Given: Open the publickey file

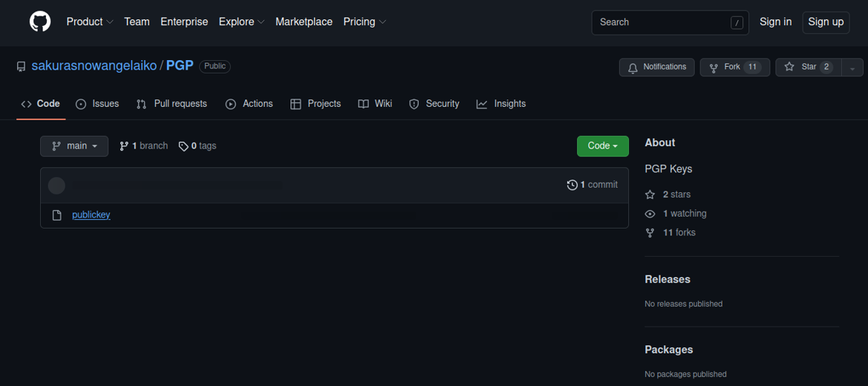Looking at the screenshot, I should pos(91,215).
